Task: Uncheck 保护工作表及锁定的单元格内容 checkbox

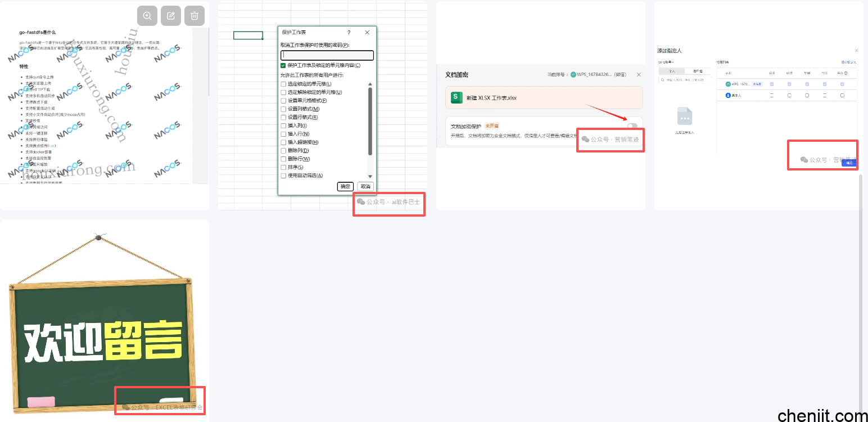Action: pyautogui.click(x=283, y=65)
